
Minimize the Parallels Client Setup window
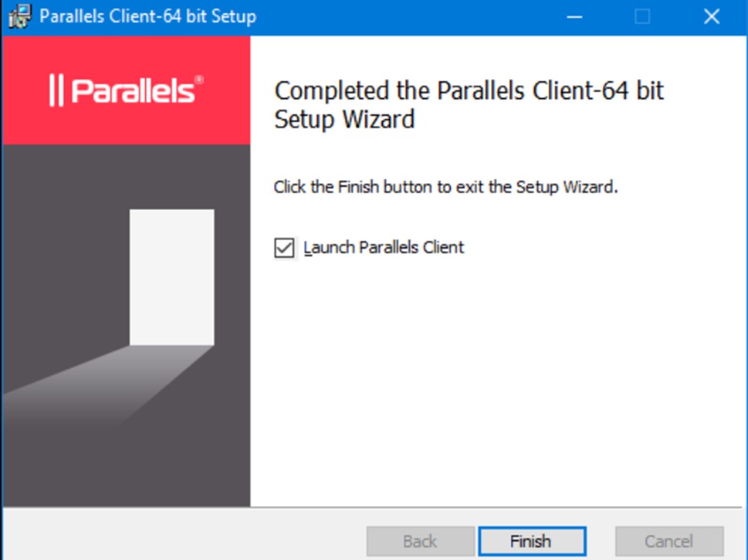(574, 17)
